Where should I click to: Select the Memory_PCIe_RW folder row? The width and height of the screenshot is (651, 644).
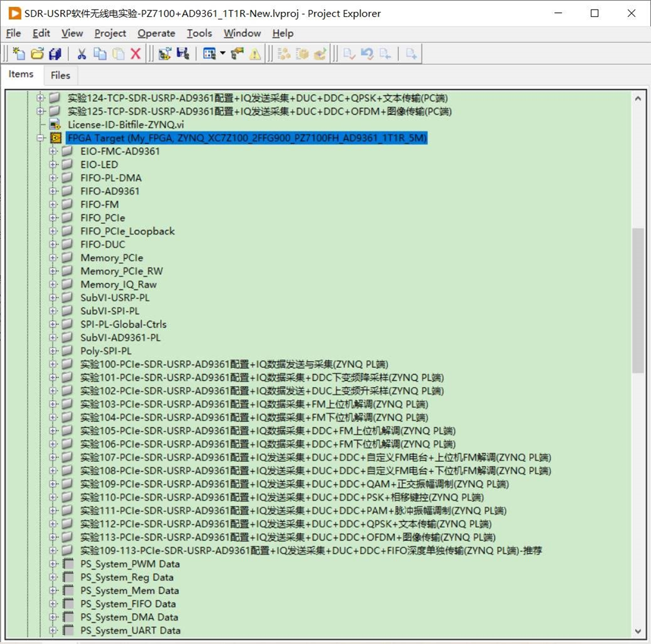pyautogui.click(x=122, y=271)
